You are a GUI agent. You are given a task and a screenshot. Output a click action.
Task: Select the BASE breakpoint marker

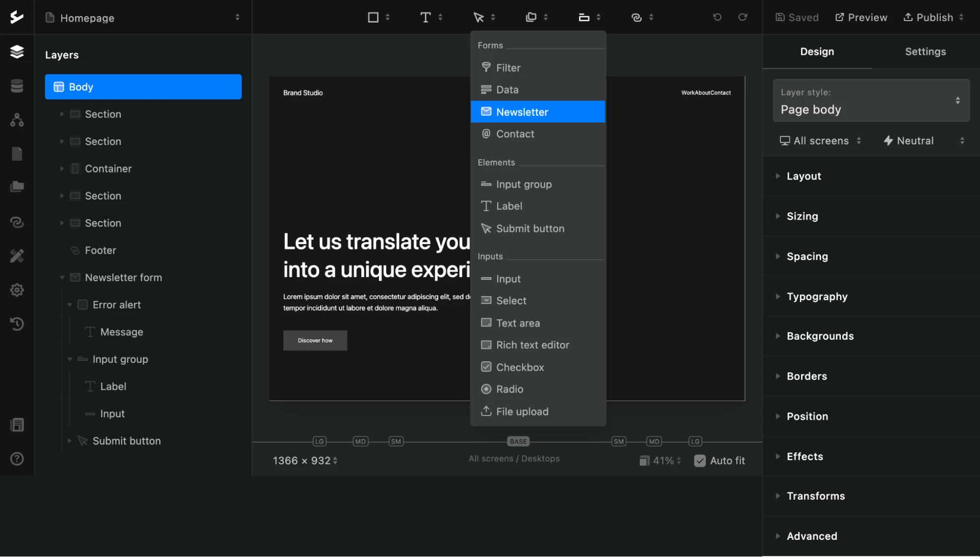(x=518, y=441)
